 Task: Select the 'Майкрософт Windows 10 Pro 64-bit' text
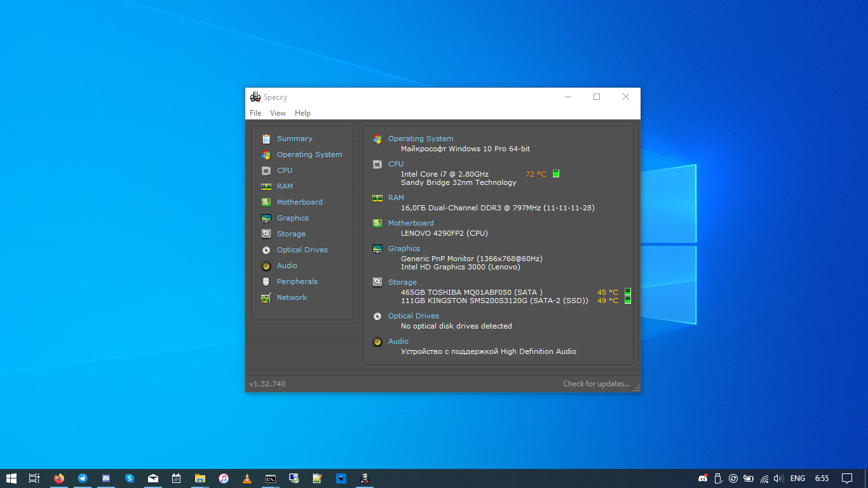465,149
